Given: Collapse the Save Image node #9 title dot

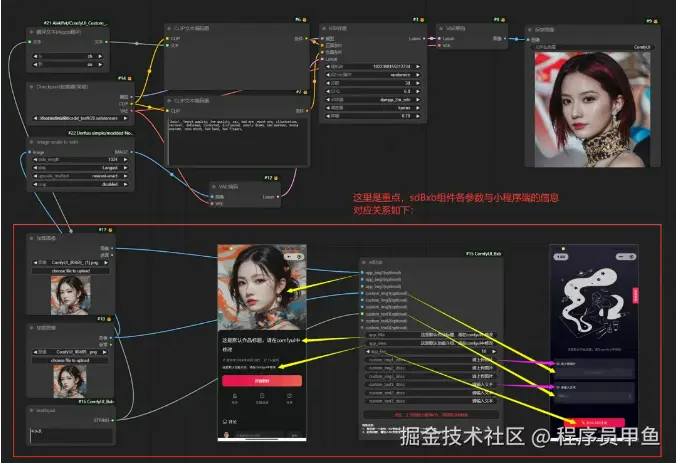Looking at the screenshot, I should tap(530, 30).
